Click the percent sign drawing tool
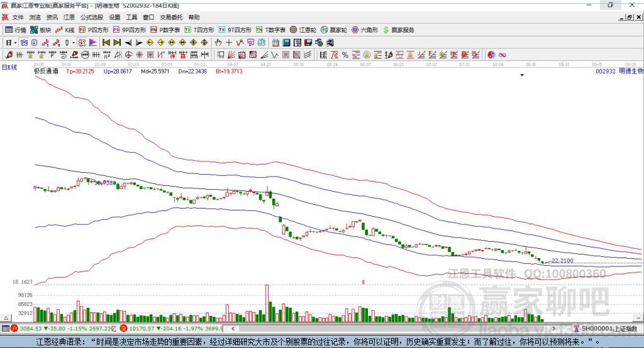 tap(345, 55)
